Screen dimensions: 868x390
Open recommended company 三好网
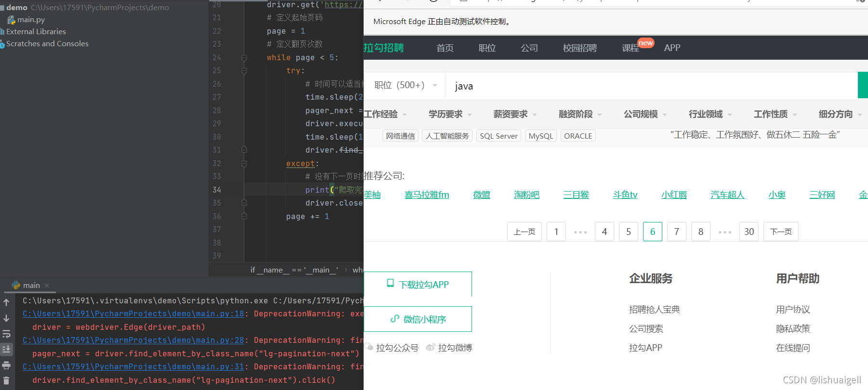822,195
